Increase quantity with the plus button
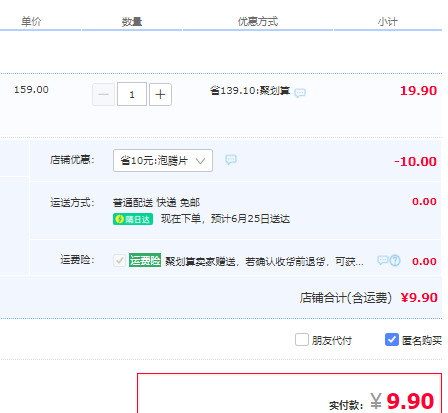Viewport: 448px width, 413px height. point(160,95)
